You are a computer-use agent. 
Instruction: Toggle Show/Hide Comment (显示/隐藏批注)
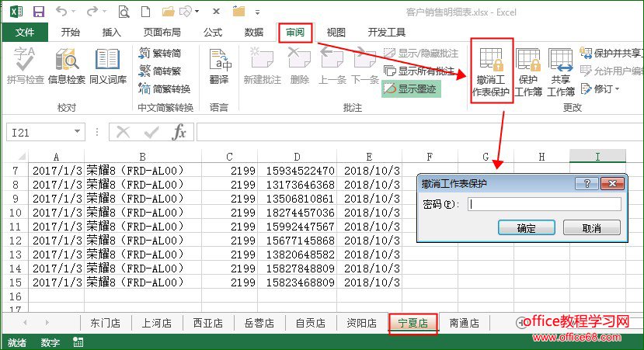click(421, 54)
